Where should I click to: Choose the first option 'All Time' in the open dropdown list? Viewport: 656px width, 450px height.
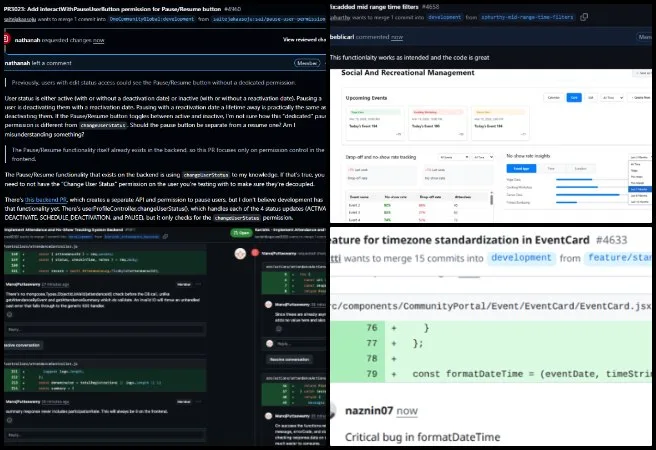(640, 164)
